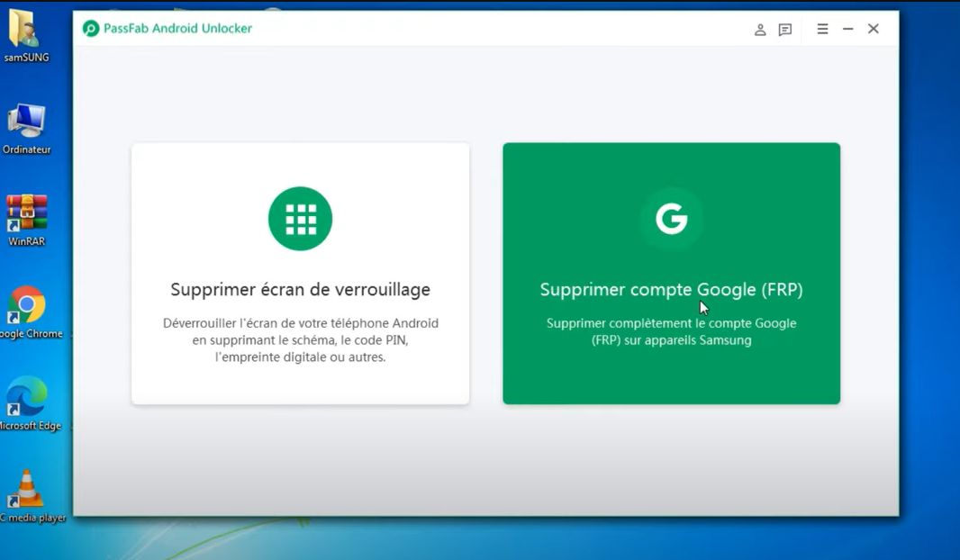Select Supprimer compte Google (FRP) title
This screenshot has width=960, height=560.
671,290
